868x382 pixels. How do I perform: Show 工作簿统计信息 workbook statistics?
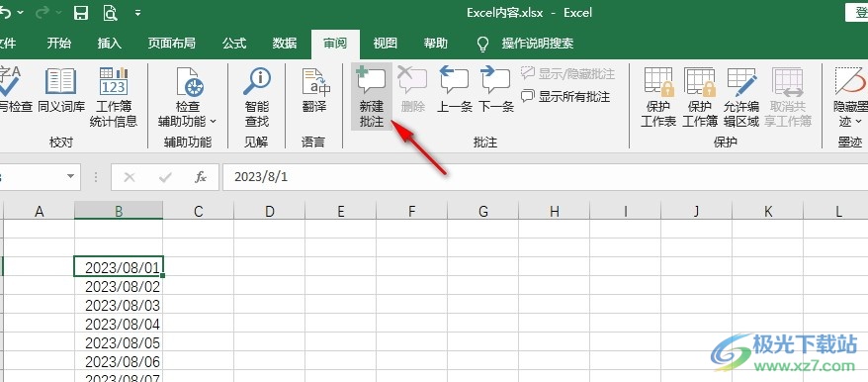coord(114,96)
